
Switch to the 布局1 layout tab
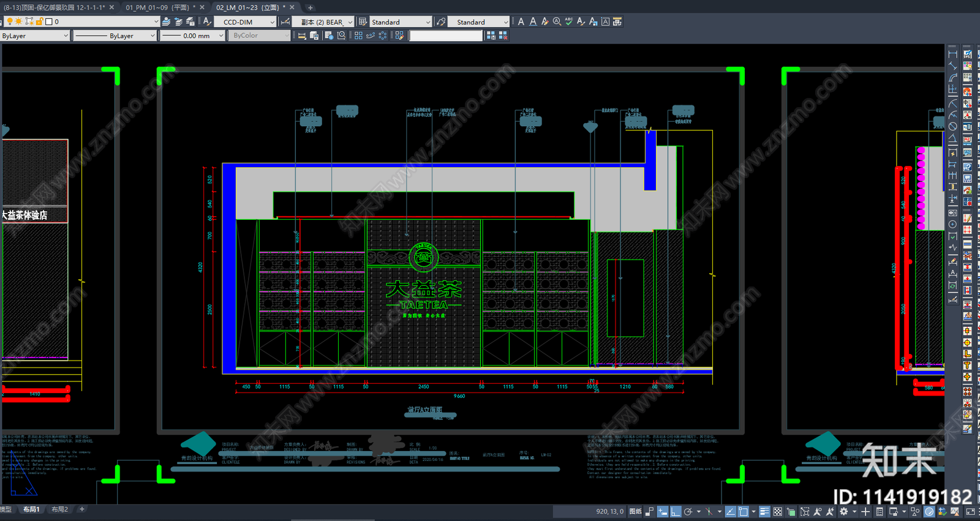(31, 509)
